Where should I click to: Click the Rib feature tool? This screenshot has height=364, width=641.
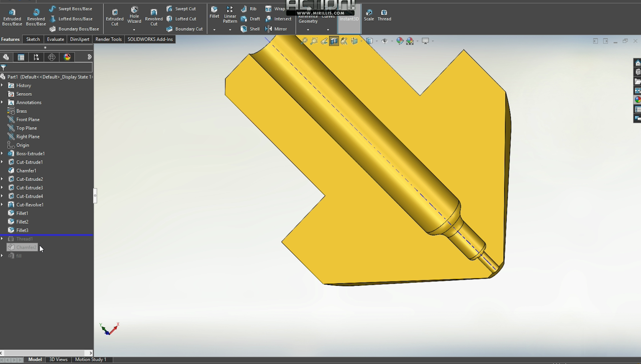point(249,9)
